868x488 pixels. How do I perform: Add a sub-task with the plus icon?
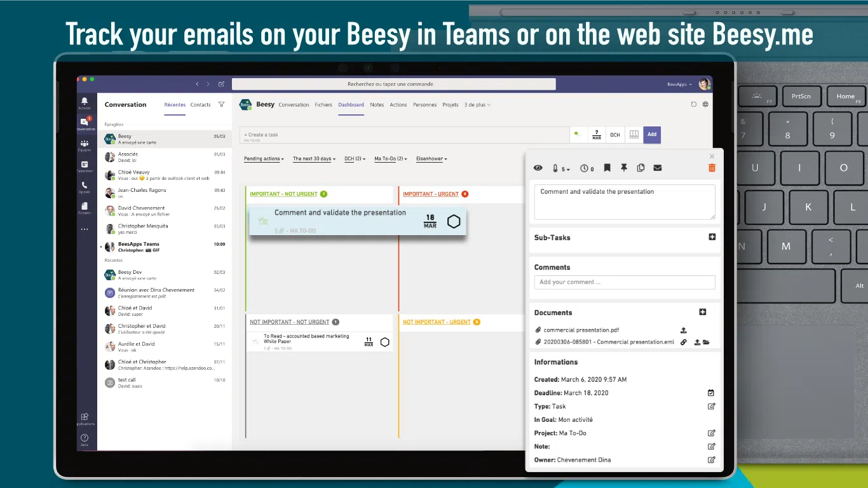click(x=712, y=237)
